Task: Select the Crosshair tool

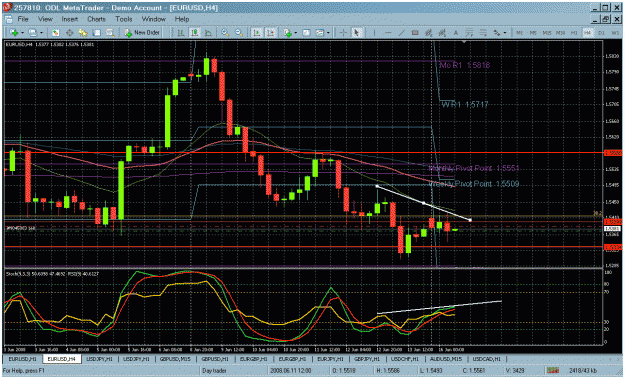Action: click(343, 33)
